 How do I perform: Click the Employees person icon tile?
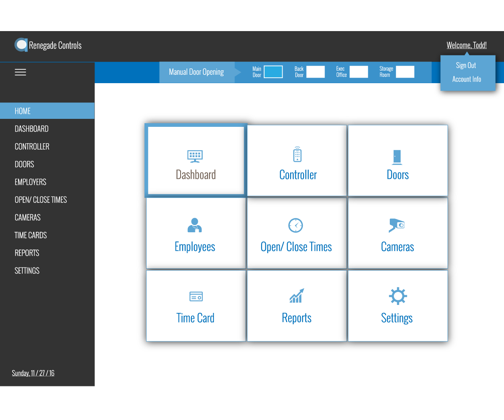195,233
